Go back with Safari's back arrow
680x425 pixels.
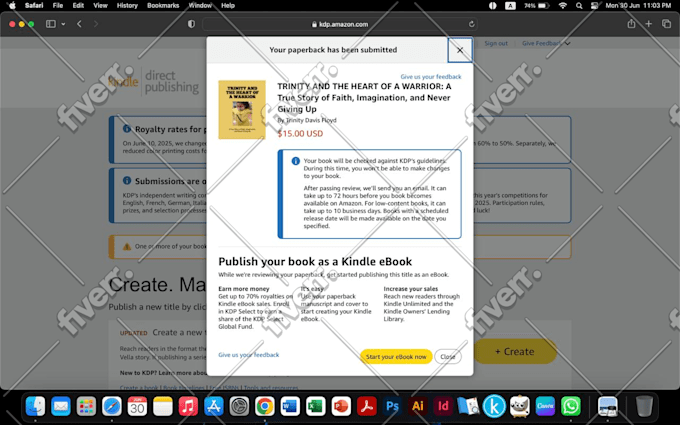tap(79, 24)
